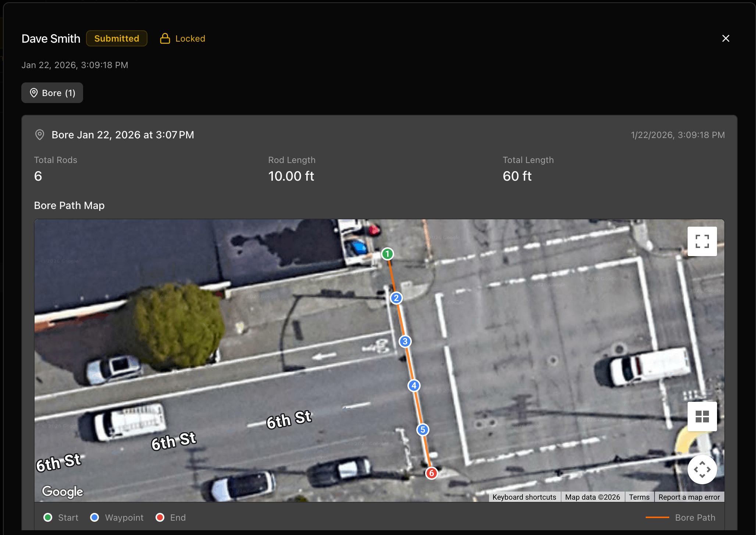Select waypoint marker 3 on map
The image size is (756, 535).
point(405,341)
